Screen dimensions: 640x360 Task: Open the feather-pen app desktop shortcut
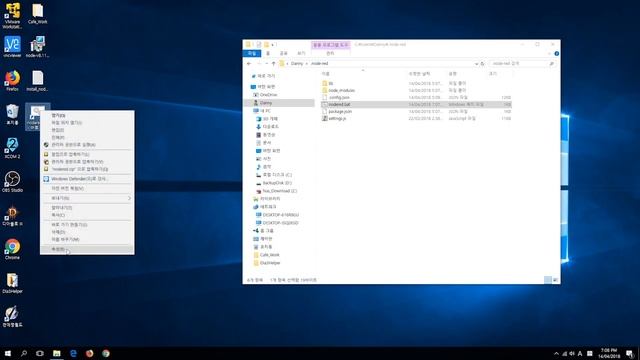[x=12, y=316]
